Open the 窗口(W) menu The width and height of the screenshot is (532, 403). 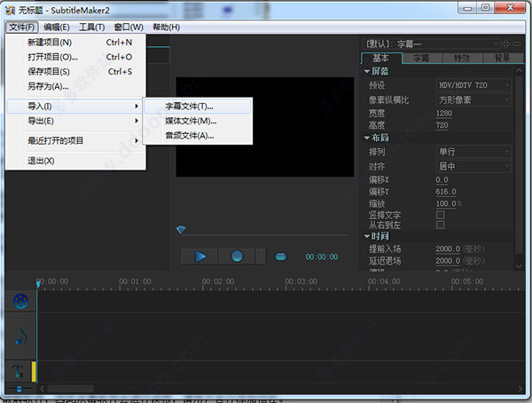coord(129,28)
